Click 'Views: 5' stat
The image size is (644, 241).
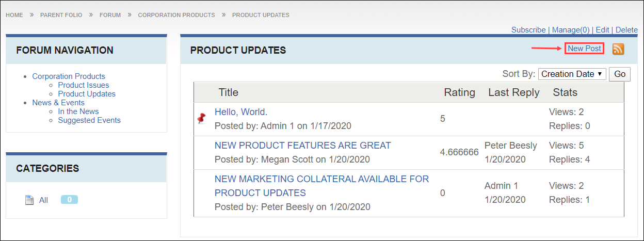[x=567, y=146]
